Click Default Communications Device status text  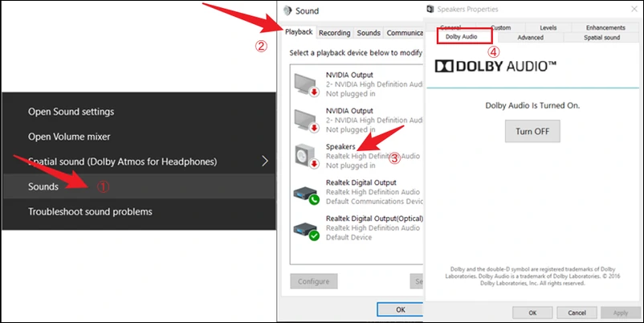(374, 202)
